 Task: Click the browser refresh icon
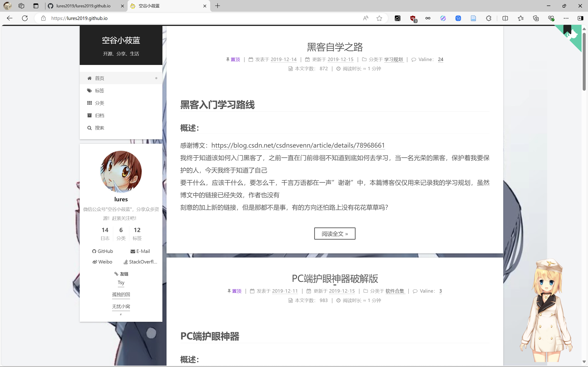(x=25, y=18)
